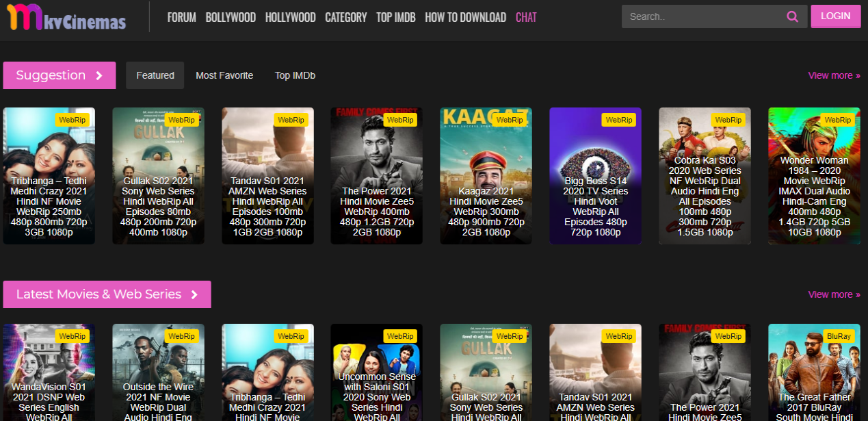This screenshot has width=868, height=421.
Task: Click WebRip badge on Outside the Wire
Action: tap(182, 336)
